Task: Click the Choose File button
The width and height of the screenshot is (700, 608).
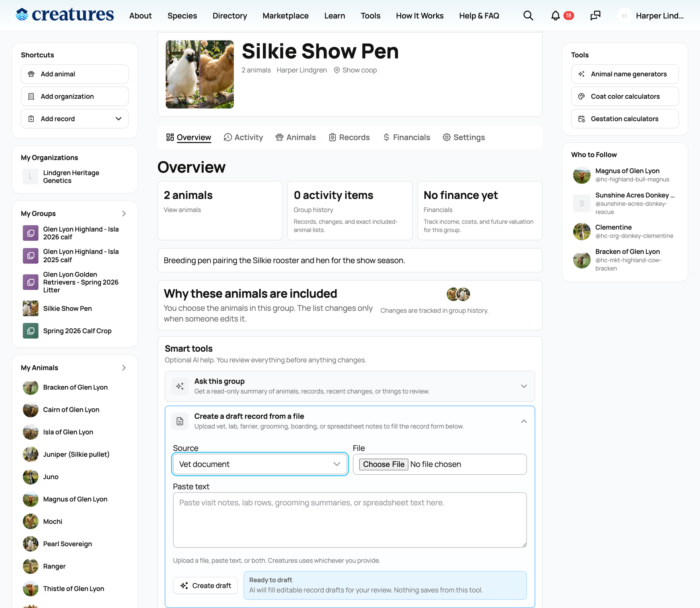Action: [384, 464]
